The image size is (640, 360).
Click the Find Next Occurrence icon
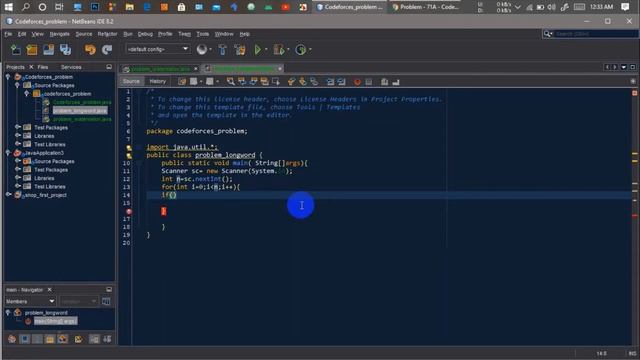[253, 82]
